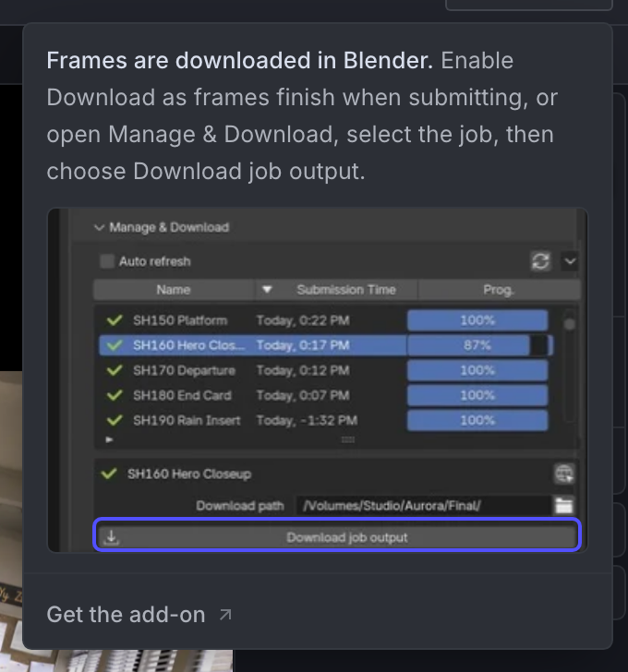Image resolution: width=628 pixels, height=672 pixels.
Task: Open job in browser via globe icon
Action: pyautogui.click(x=564, y=474)
